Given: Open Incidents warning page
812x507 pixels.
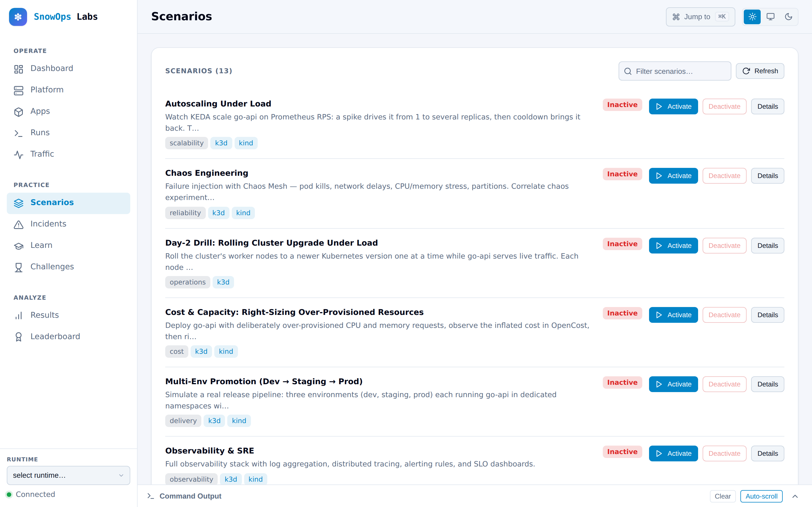Looking at the screenshot, I should click(x=69, y=224).
